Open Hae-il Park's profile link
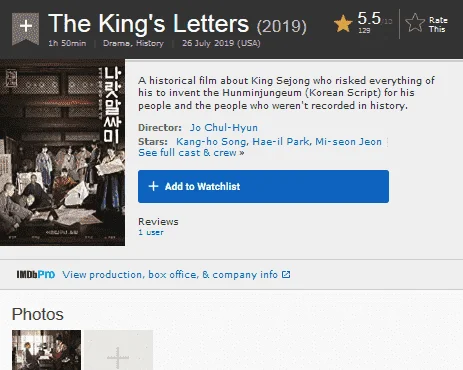 tap(281, 142)
